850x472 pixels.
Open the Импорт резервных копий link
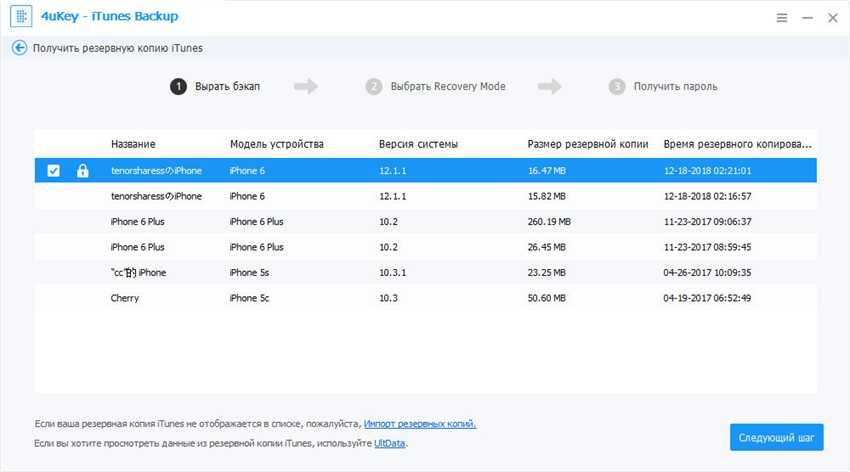pyautogui.click(x=420, y=424)
